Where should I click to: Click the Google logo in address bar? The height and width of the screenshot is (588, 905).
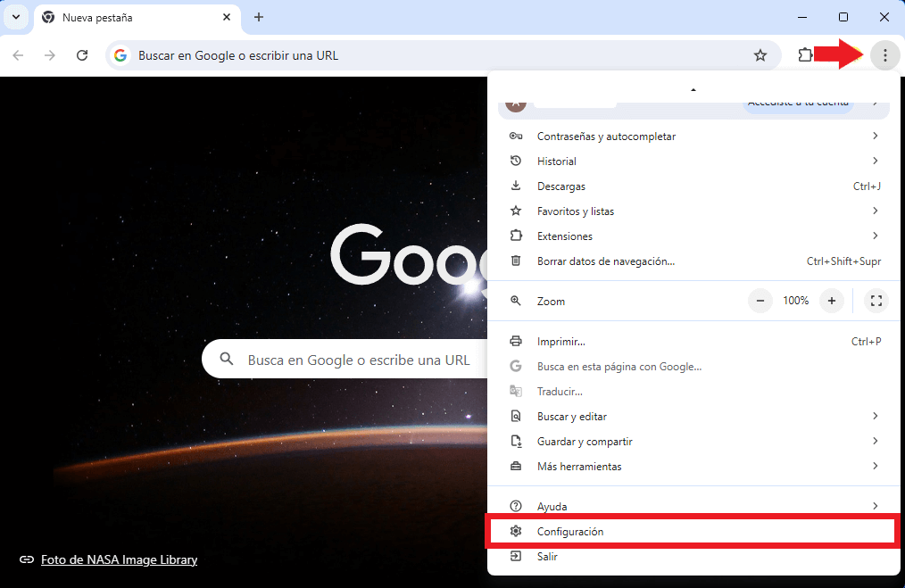(120, 55)
